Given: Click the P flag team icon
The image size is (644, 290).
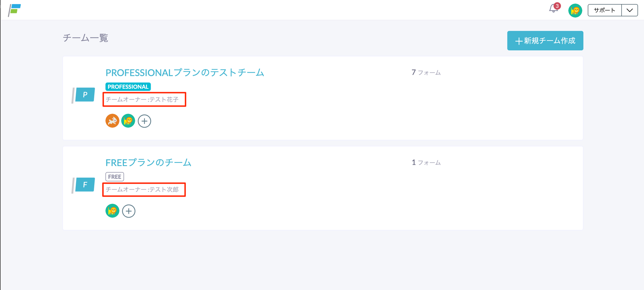Looking at the screenshot, I should (84, 95).
